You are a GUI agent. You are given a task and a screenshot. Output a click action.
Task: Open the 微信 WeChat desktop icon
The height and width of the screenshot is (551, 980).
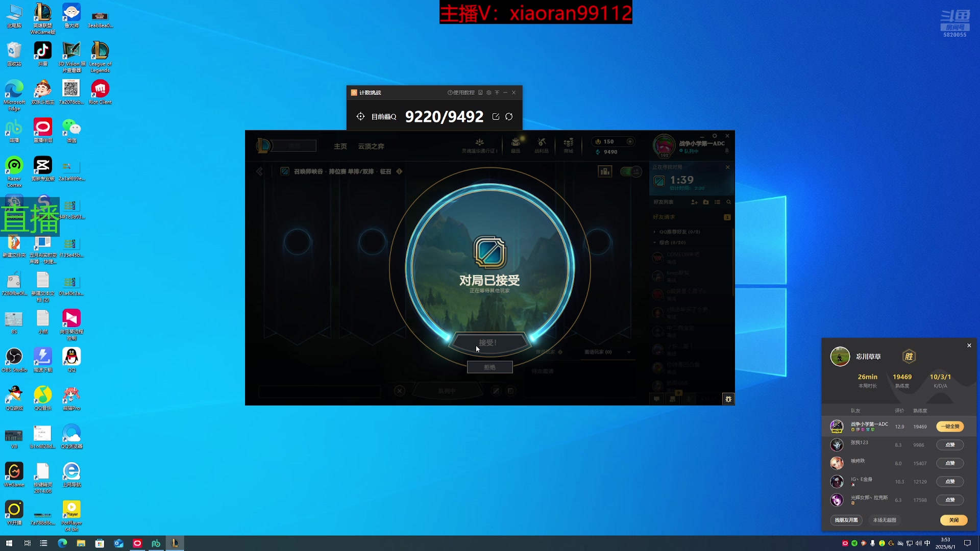coord(71,131)
